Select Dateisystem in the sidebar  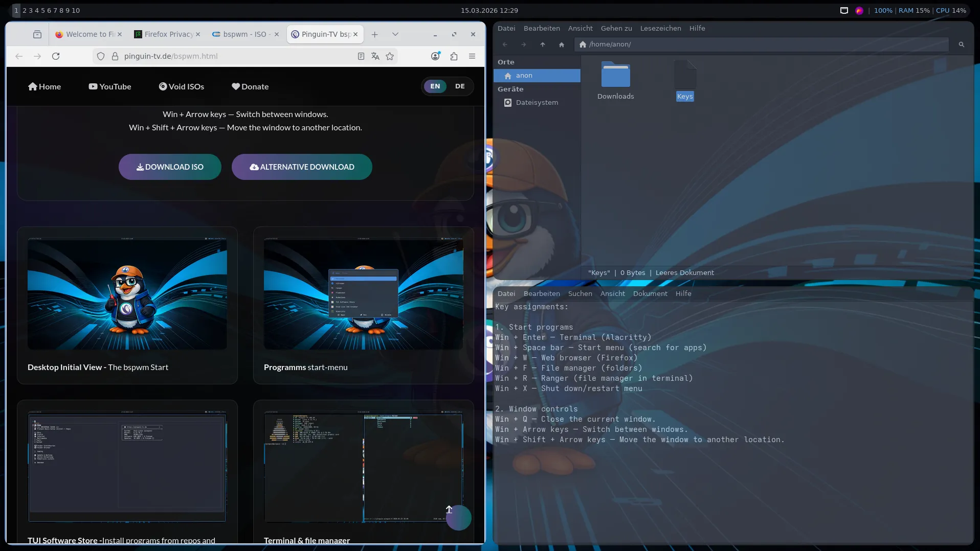pos(537,103)
